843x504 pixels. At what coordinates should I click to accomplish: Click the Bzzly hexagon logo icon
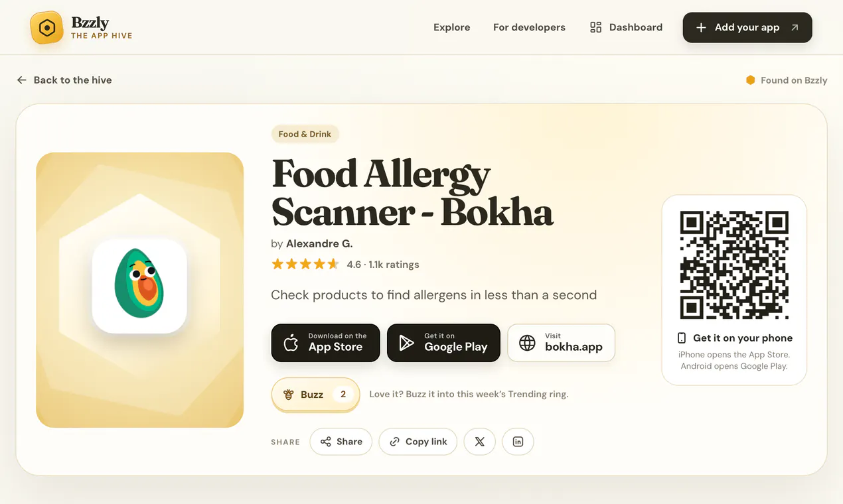point(46,28)
